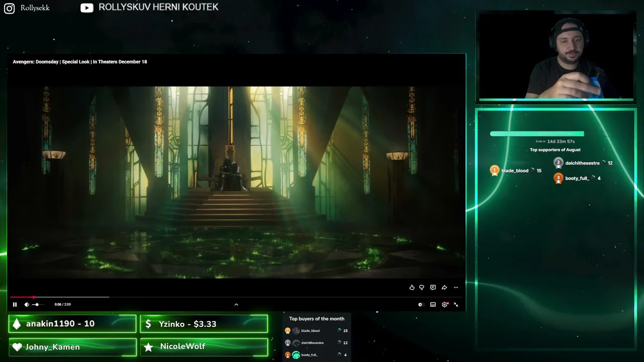This screenshot has width=644, height=362.
Task: Click the Rollysekk Instagram handle
Action: point(35,8)
